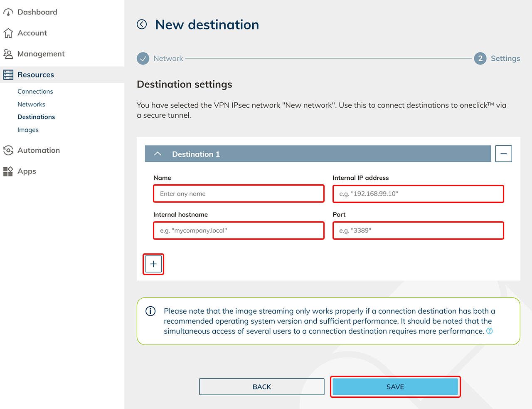Open the blue help question mark icon

490,331
